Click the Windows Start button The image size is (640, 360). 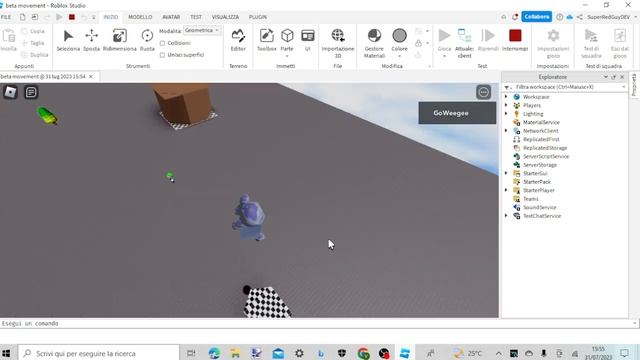(x=6, y=353)
